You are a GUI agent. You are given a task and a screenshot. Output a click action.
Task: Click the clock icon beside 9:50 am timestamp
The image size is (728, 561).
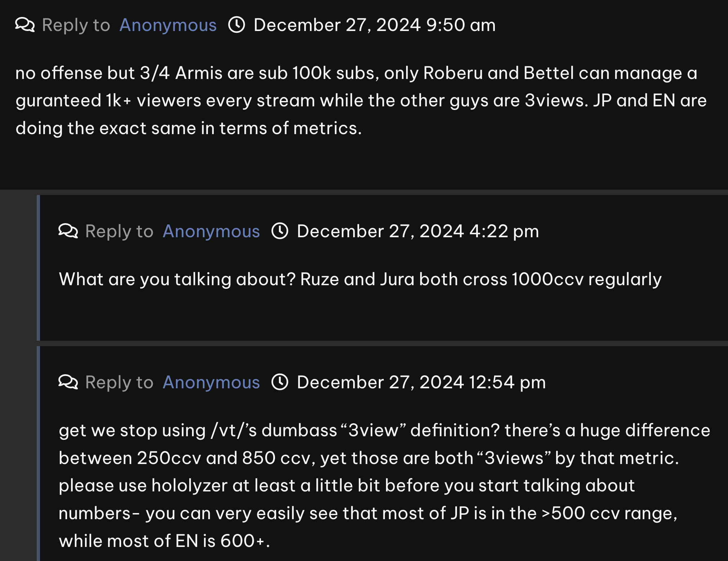coord(237,25)
